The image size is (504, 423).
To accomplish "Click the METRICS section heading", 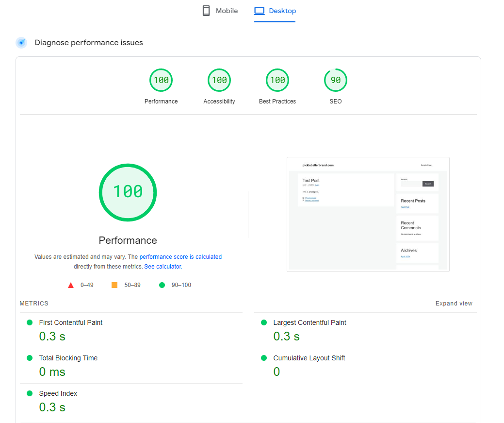I will 34,304.
